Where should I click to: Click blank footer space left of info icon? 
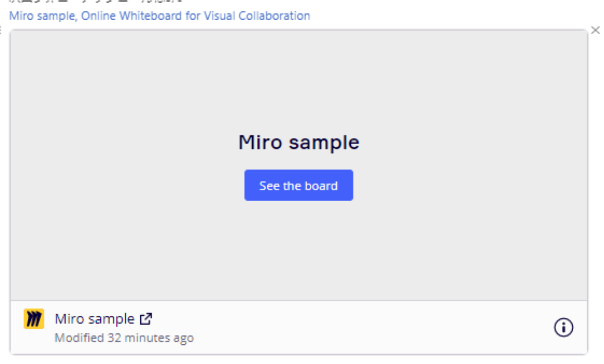coord(375,327)
